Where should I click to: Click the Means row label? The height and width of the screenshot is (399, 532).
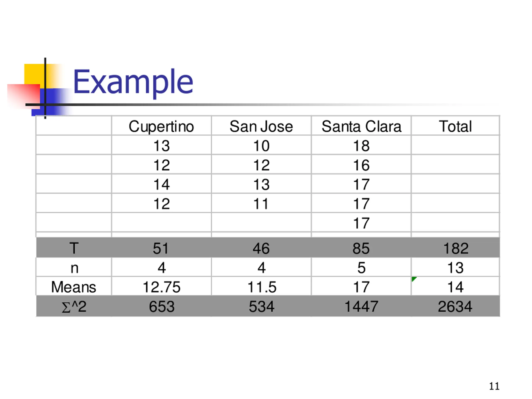pyautogui.click(x=74, y=287)
